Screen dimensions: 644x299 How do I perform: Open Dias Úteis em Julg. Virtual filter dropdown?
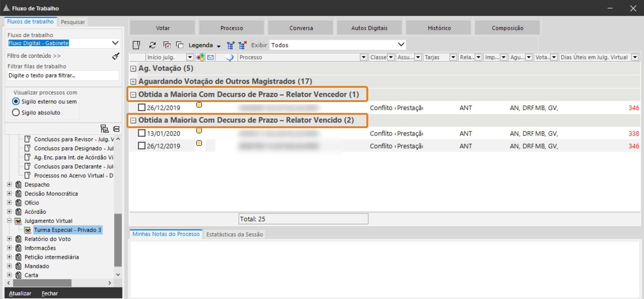click(635, 57)
